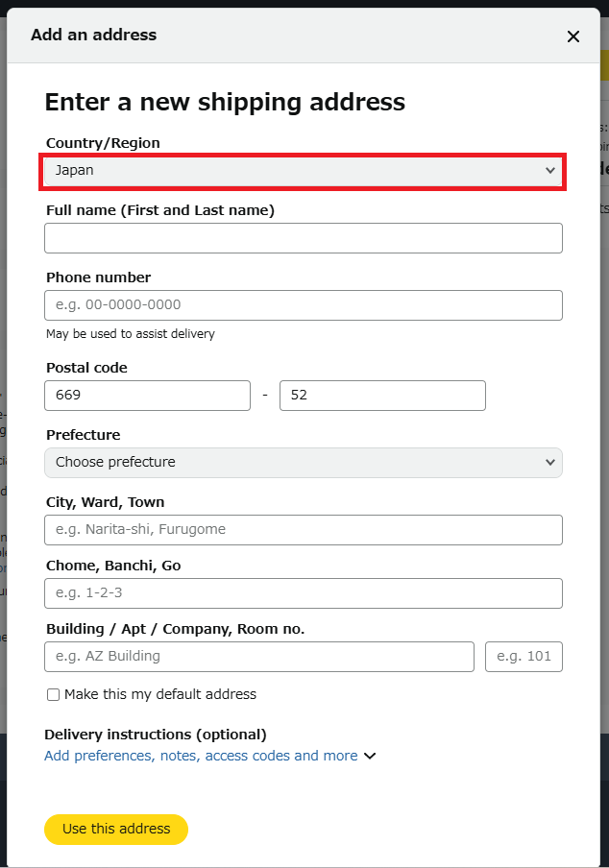This screenshot has height=868, width=609.
Task: Tick the default address checkbox
Action: (54, 694)
